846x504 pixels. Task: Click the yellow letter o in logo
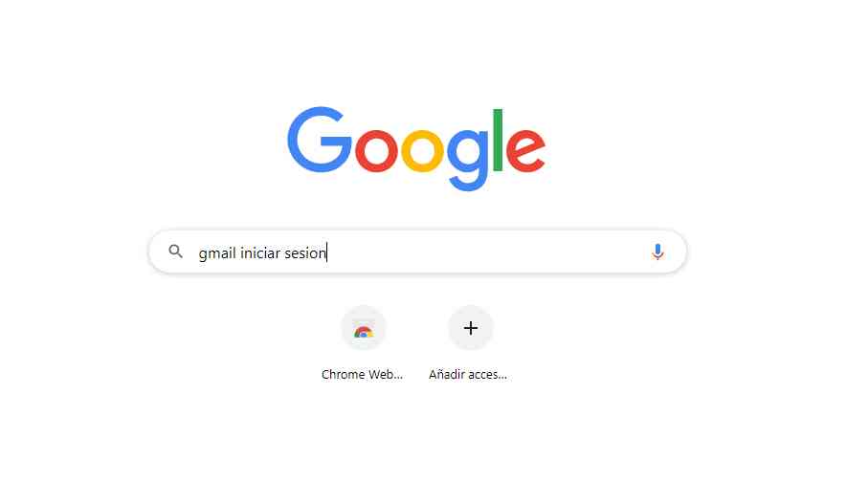pyautogui.click(x=422, y=150)
